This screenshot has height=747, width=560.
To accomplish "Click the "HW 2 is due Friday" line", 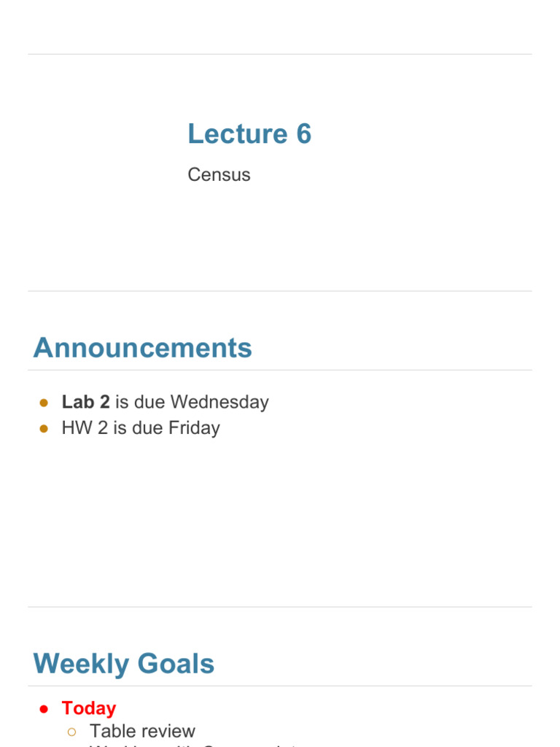I will coord(141,427).
